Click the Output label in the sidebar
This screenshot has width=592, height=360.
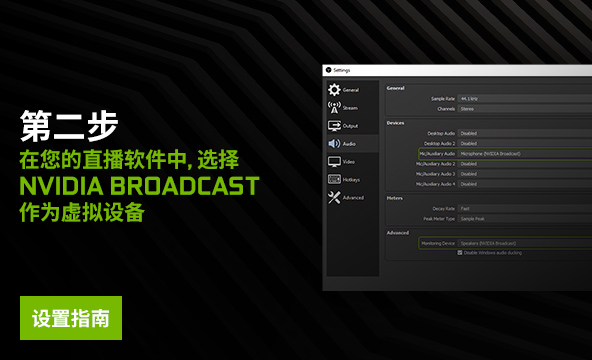pyautogui.click(x=350, y=126)
